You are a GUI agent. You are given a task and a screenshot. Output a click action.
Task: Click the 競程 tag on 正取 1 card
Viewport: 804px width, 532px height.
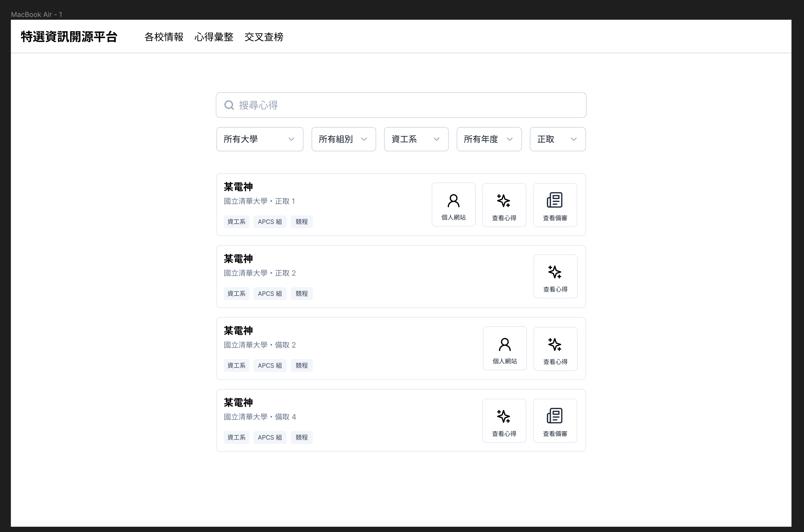301,222
